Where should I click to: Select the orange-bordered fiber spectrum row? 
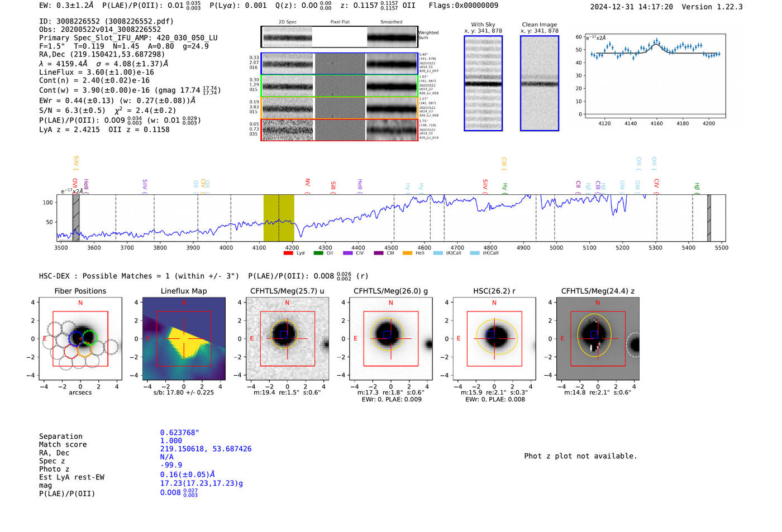coord(339,108)
